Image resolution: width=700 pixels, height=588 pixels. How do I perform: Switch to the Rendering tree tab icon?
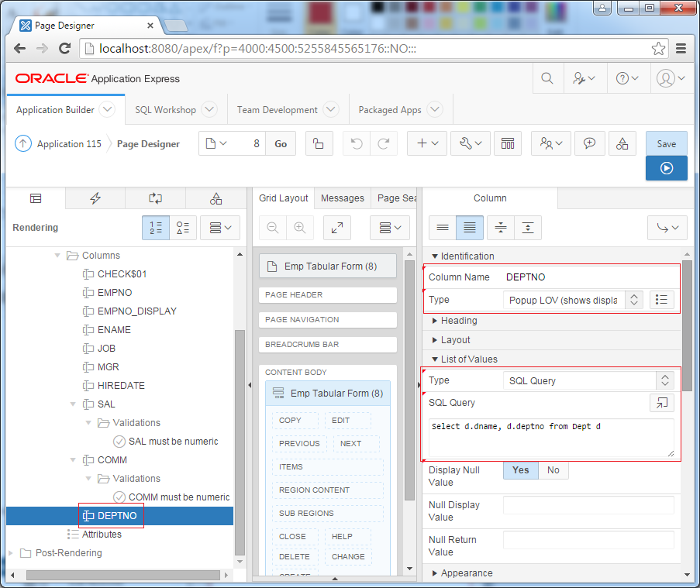coord(36,198)
